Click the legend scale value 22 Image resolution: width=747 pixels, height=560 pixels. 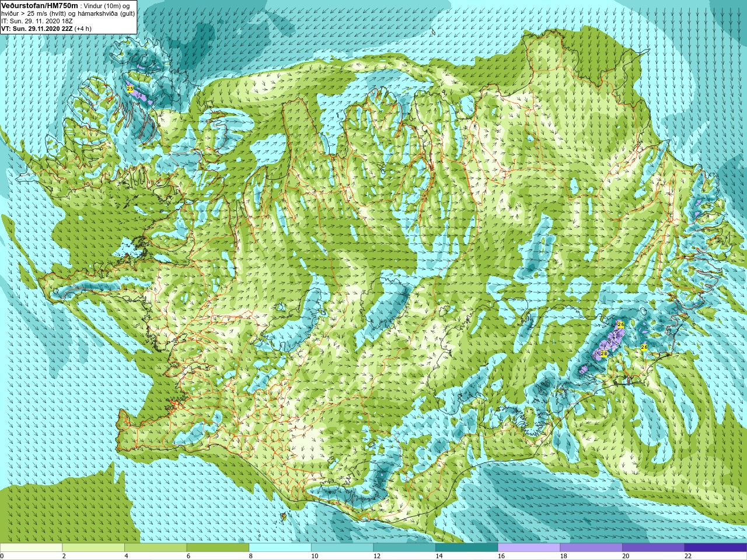(688, 556)
